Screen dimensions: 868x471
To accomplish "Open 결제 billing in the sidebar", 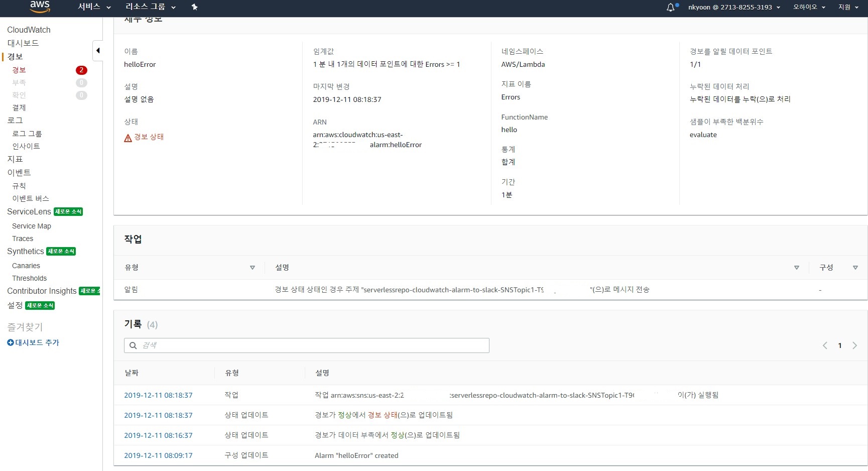I will (x=19, y=107).
